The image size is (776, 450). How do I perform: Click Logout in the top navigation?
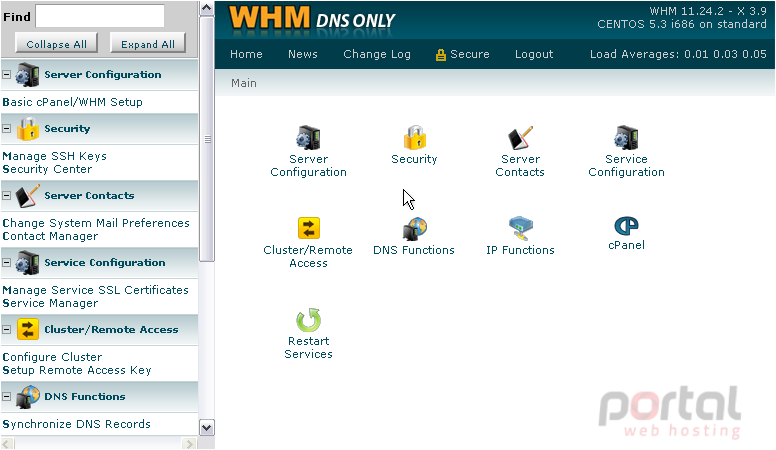coord(534,54)
